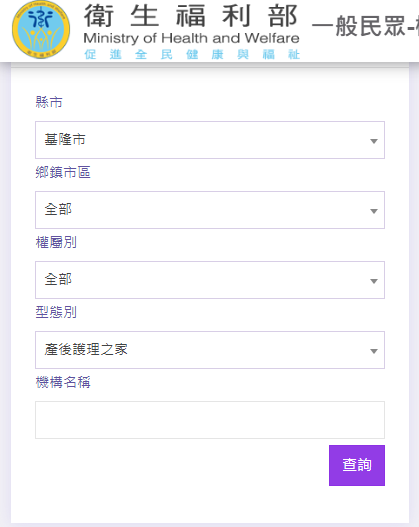Click the 型態別 field label
This screenshot has height=527, width=419.
(x=56, y=312)
